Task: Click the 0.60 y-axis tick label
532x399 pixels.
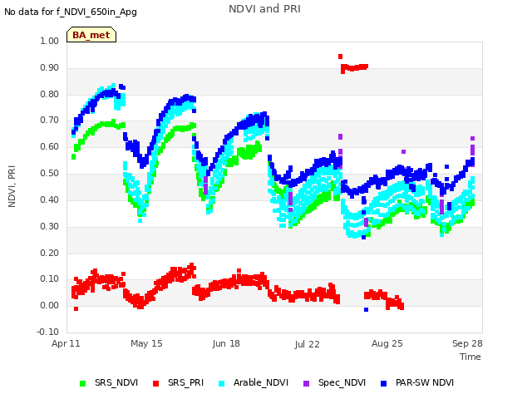Action: point(50,146)
